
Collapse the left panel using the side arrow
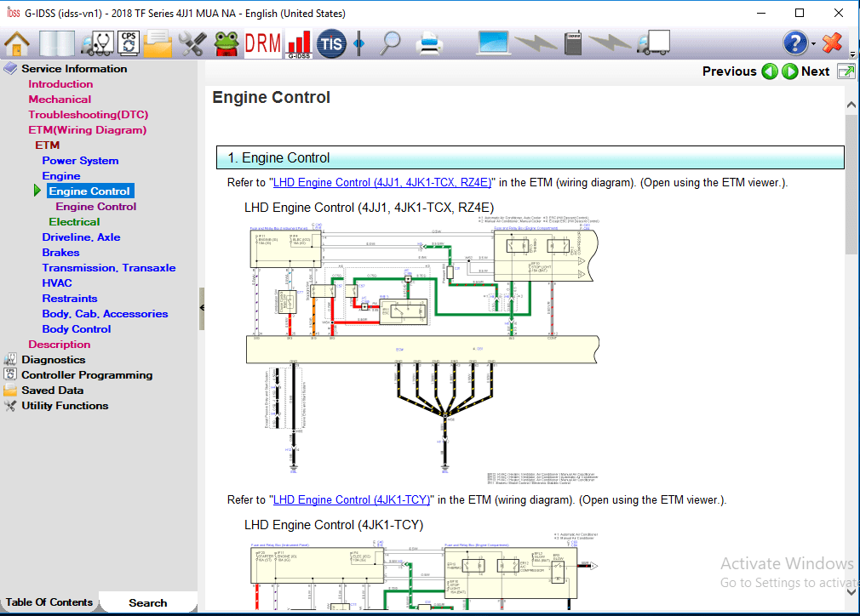[x=202, y=308]
